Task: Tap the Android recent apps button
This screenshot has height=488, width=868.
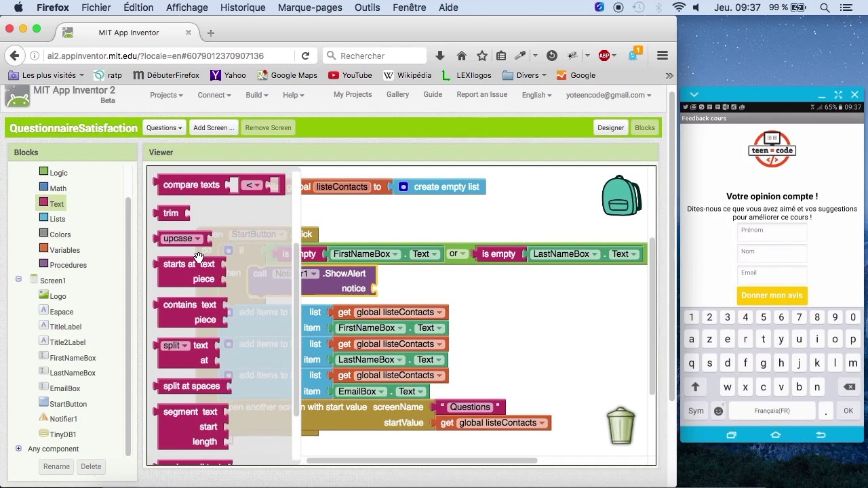Action: 731,434
